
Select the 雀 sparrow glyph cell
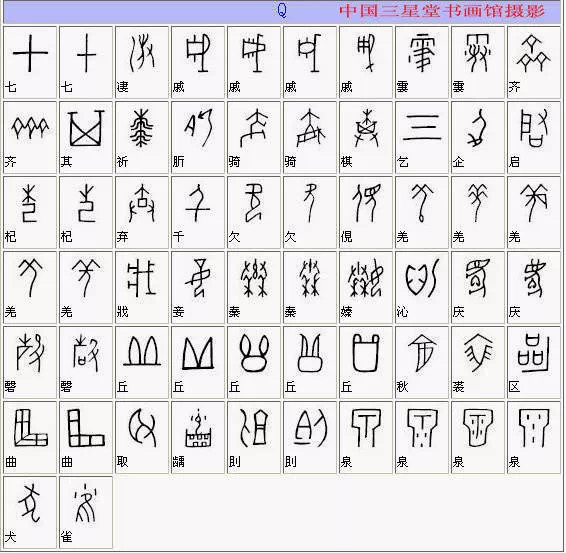click(86, 513)
